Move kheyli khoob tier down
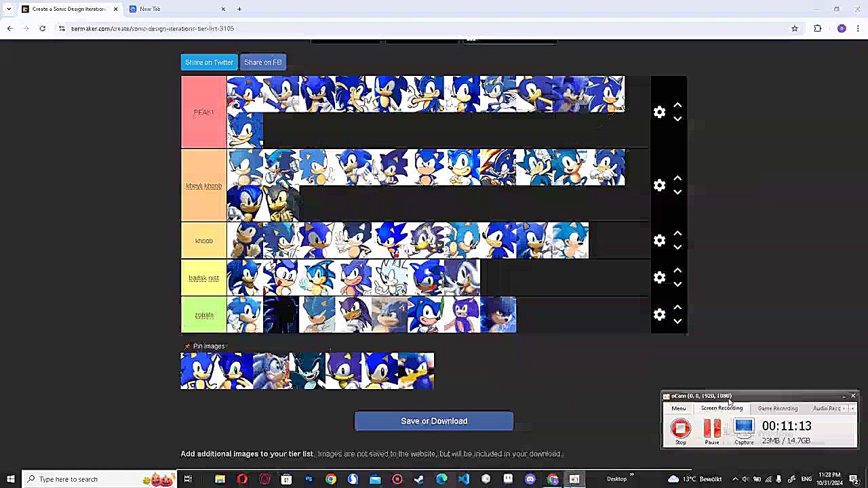Image resolution: width=868 pixels, height=488 pixels. click(x=677, y=192)
